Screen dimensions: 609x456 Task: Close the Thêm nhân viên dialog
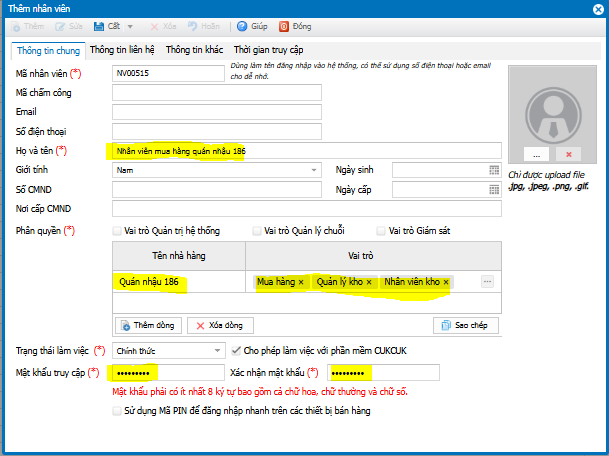click(599, 9)
